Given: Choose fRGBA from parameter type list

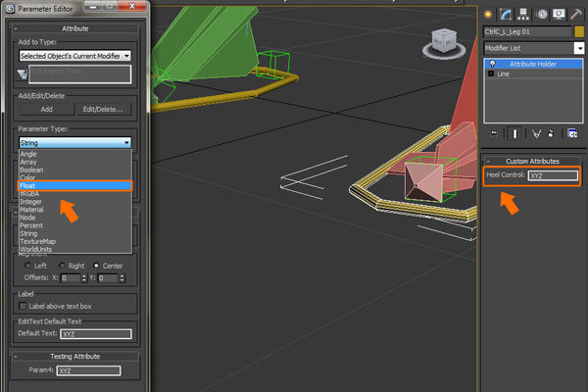Looking at the screenshot, I should [75, 194].
